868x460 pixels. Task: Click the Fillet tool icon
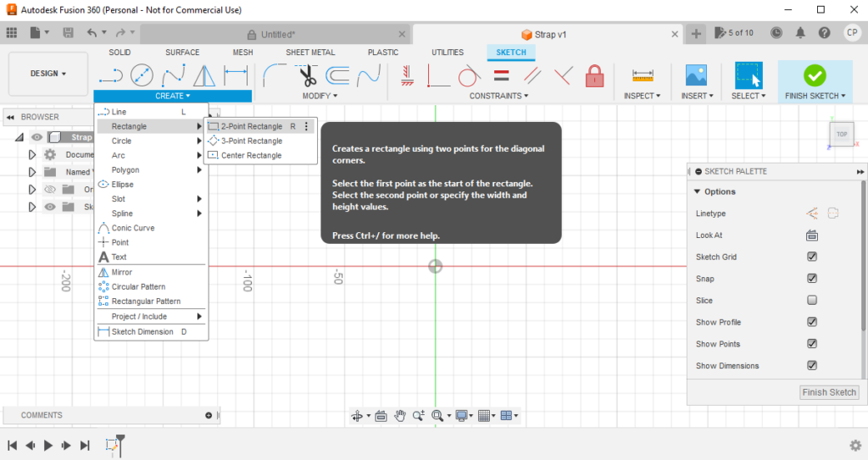(x=274, y=76)
